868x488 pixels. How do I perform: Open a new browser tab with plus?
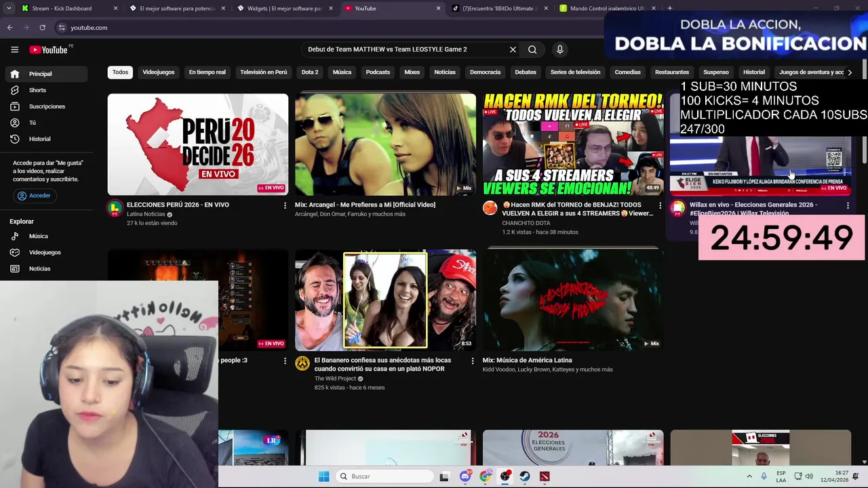pos(669,8)
